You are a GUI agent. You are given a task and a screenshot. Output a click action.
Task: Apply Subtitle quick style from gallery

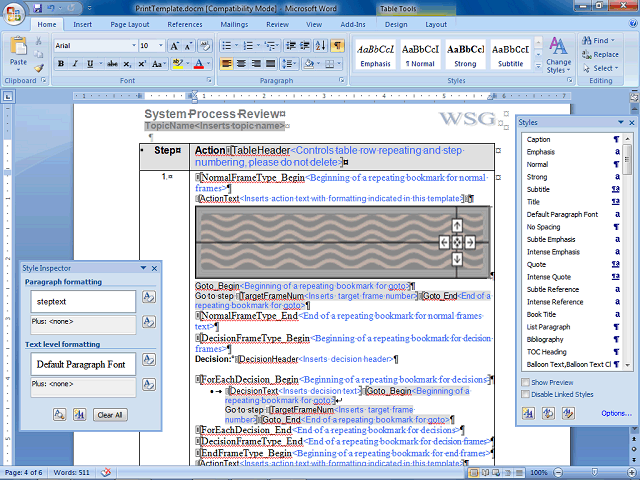(510, 54)
